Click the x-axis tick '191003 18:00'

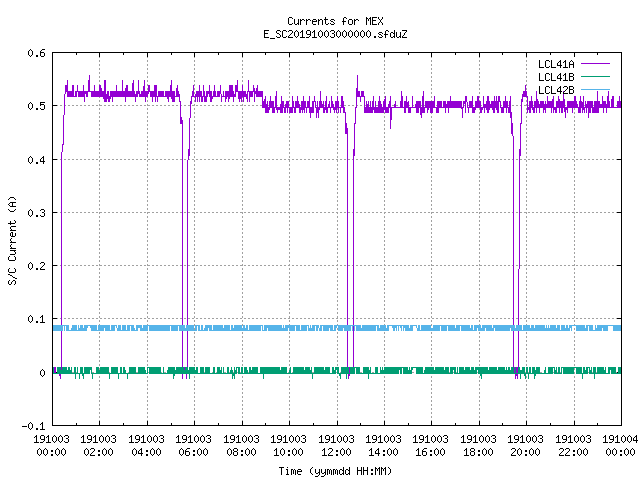pyautogui.click(x=478, y=445)
